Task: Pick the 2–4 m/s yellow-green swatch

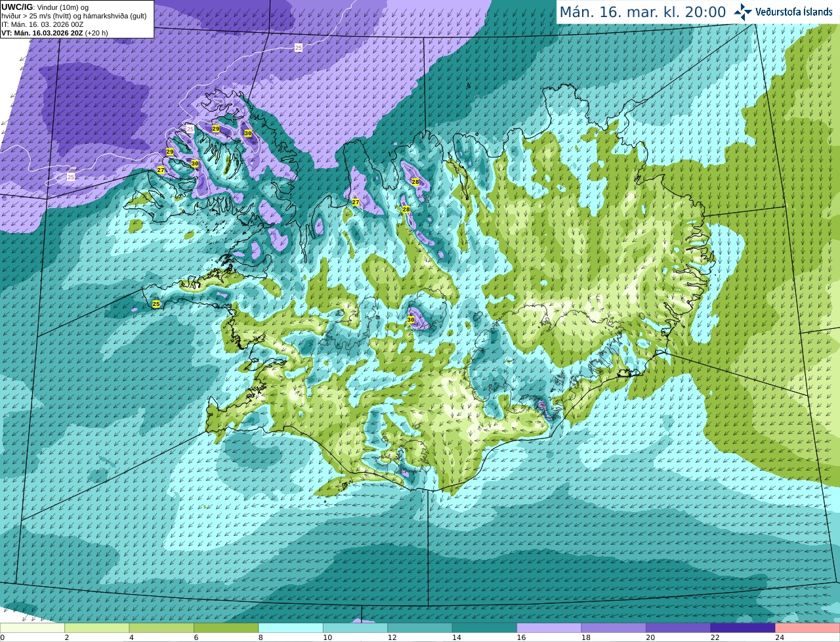Action: [x=97, y=628]
